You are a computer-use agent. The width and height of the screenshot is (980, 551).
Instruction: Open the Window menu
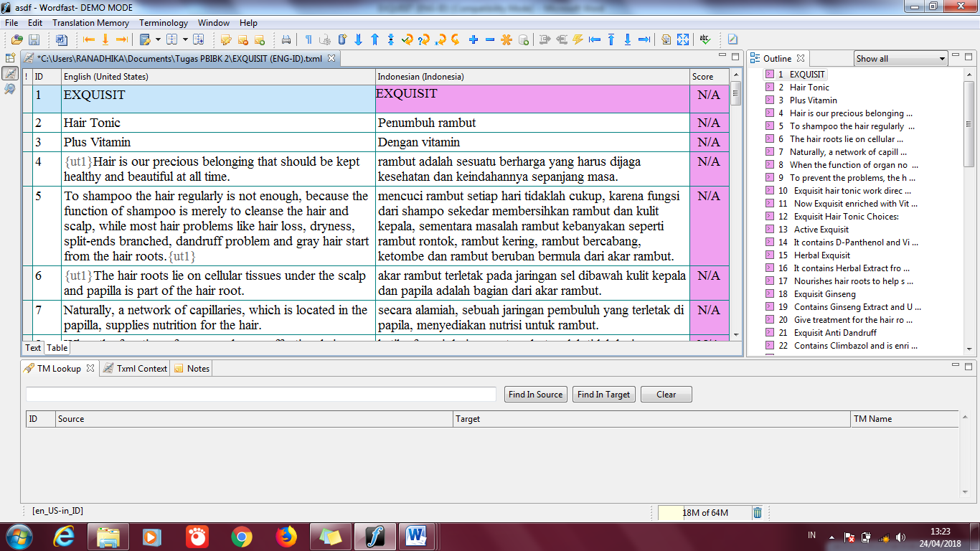[214, 23]
